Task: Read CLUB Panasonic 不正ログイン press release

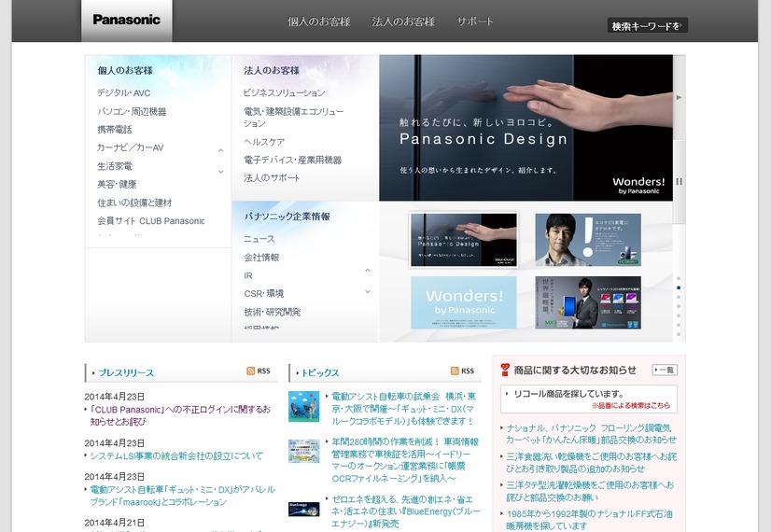Action: (x=180, y=415)
